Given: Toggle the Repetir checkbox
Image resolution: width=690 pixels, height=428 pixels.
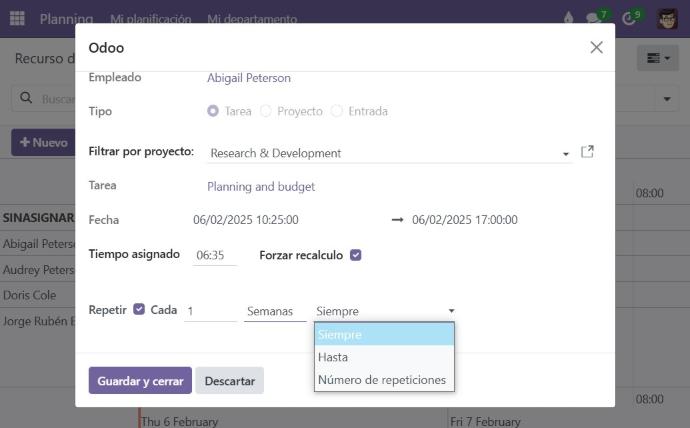Looking at the screenshot, I should click(139, 309).
